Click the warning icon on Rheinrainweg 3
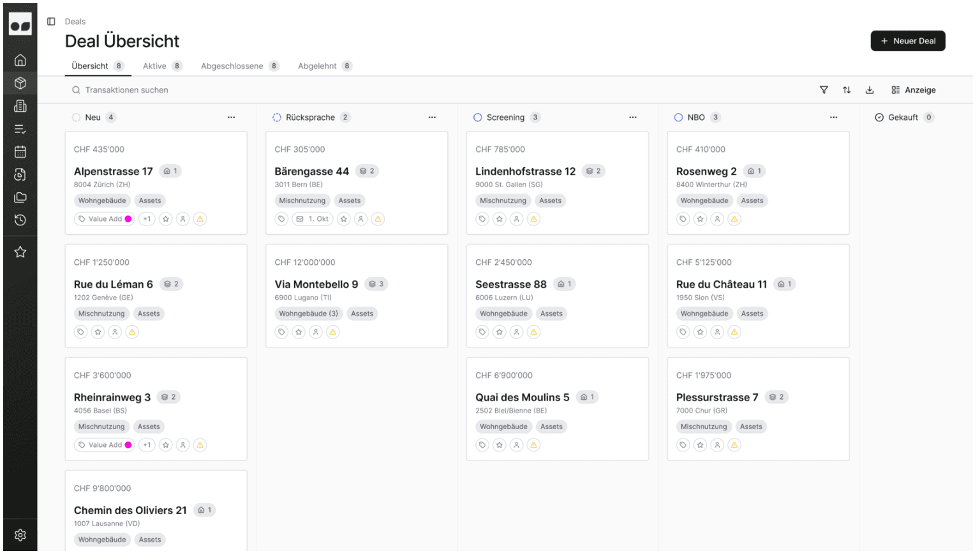This screenshot has height=553, width=980. [x=200, y=445]
